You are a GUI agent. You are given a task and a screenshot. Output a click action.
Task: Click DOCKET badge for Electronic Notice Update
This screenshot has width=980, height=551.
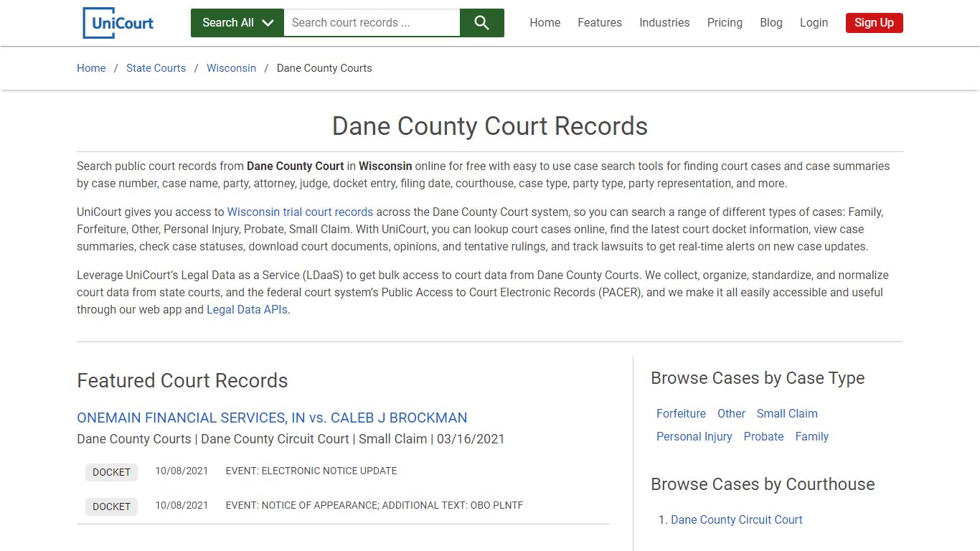(111, 472)
